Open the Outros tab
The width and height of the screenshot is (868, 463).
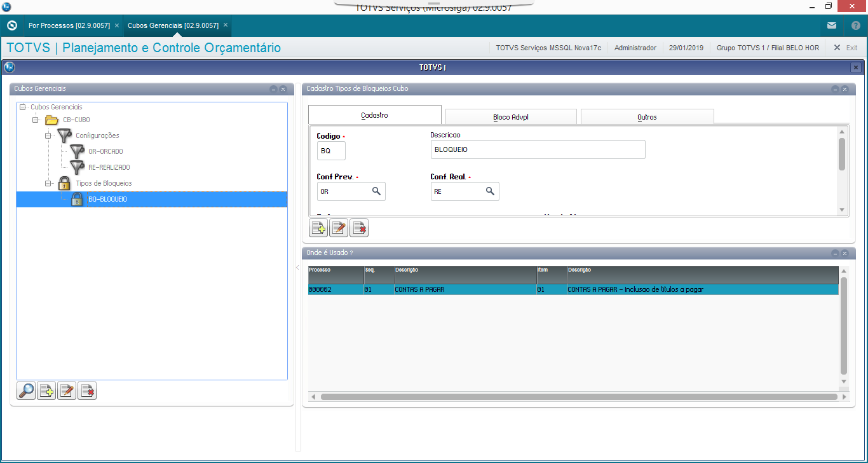(x=647, y=117)
